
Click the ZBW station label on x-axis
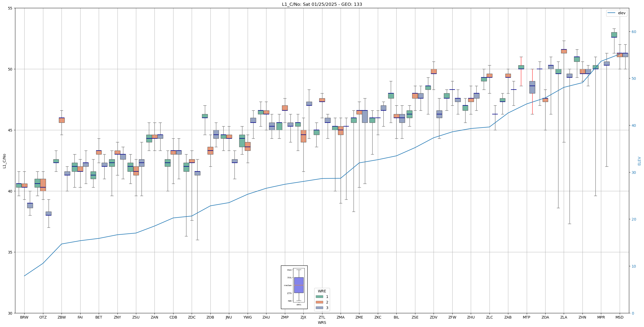(62, 317)
